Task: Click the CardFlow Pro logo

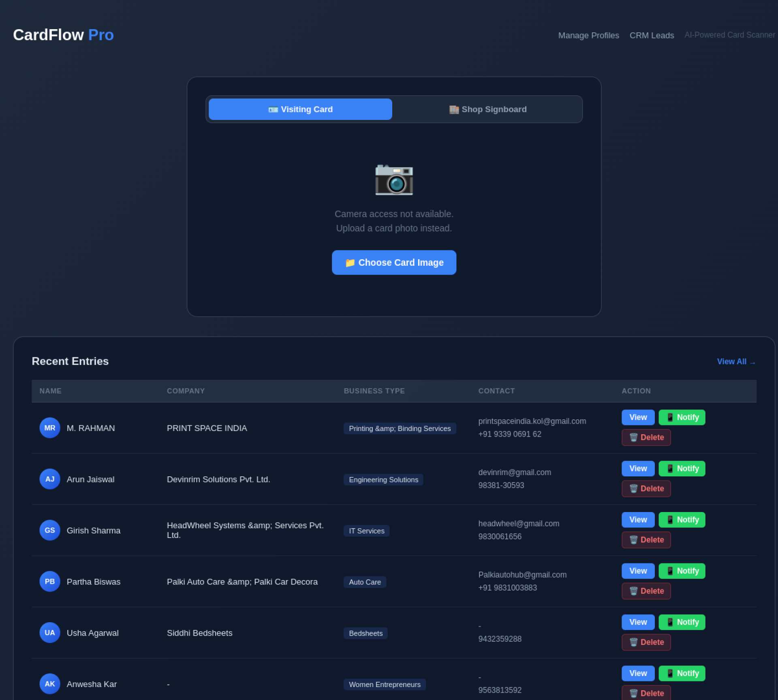Action: click(63, 35)
